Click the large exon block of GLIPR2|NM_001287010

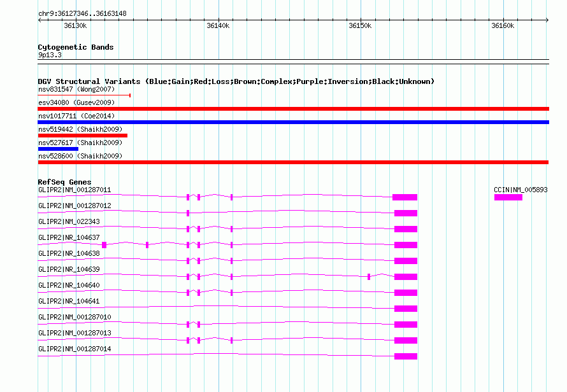click(x=406, y=325)
